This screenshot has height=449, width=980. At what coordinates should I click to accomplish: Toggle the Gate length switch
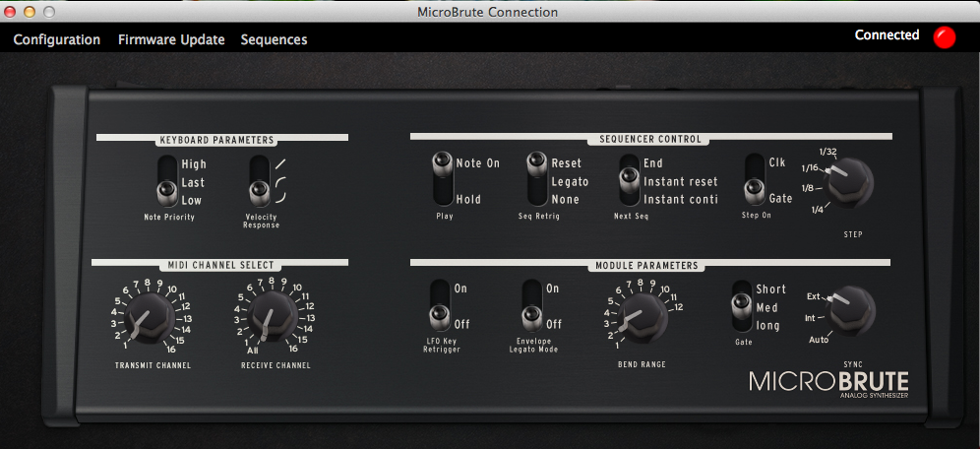[x=742, y=306]
